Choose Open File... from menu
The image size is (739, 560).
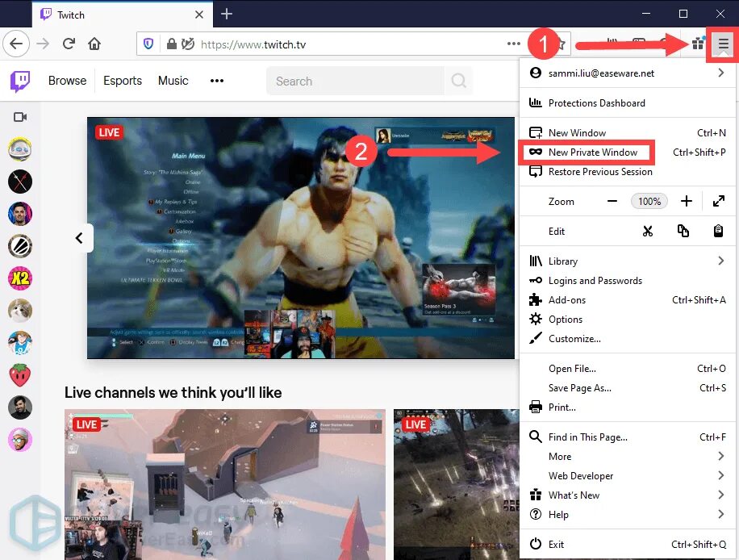pyautogui.click(x=628, y=369)
